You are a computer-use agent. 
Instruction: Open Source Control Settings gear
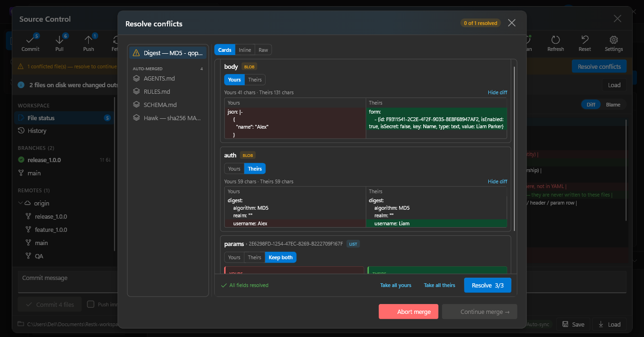pyautogui.click(x=614, y=43)
